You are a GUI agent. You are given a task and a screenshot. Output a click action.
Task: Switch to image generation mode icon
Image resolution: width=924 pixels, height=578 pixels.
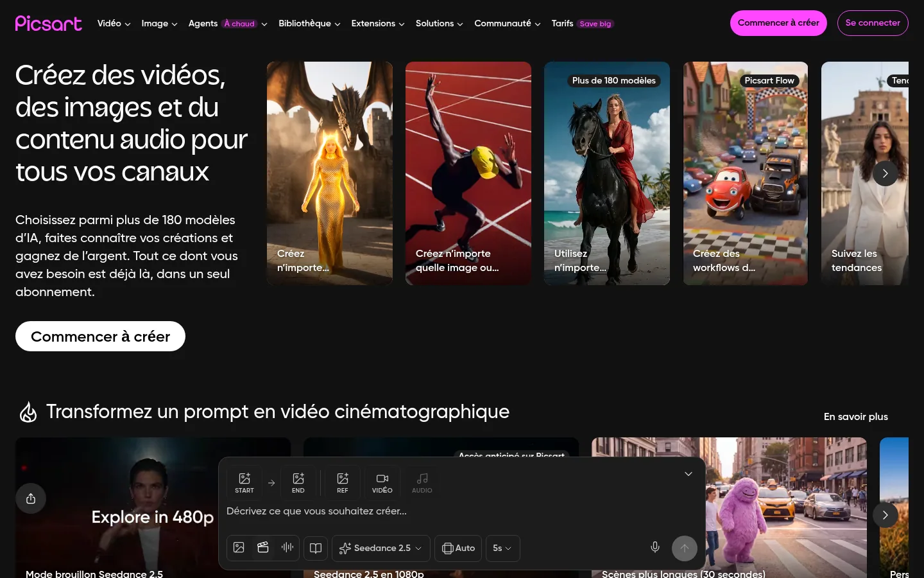tap(239, 548)
